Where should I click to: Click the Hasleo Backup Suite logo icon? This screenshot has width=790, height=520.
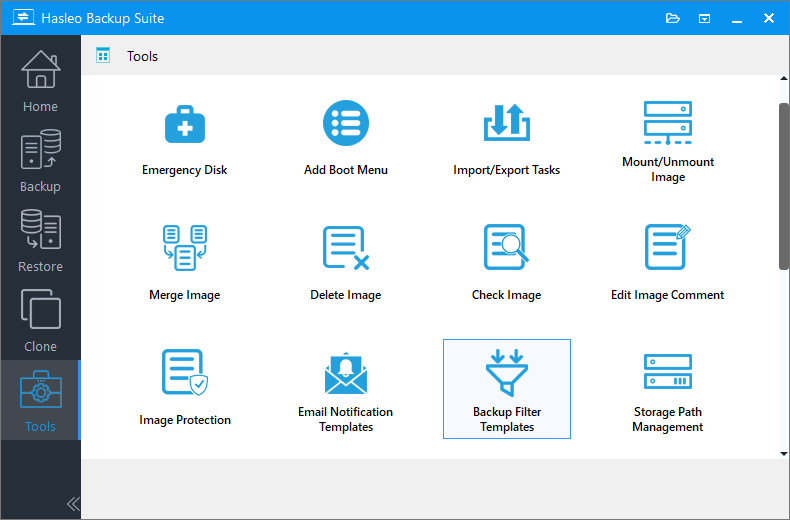point(24,18)
